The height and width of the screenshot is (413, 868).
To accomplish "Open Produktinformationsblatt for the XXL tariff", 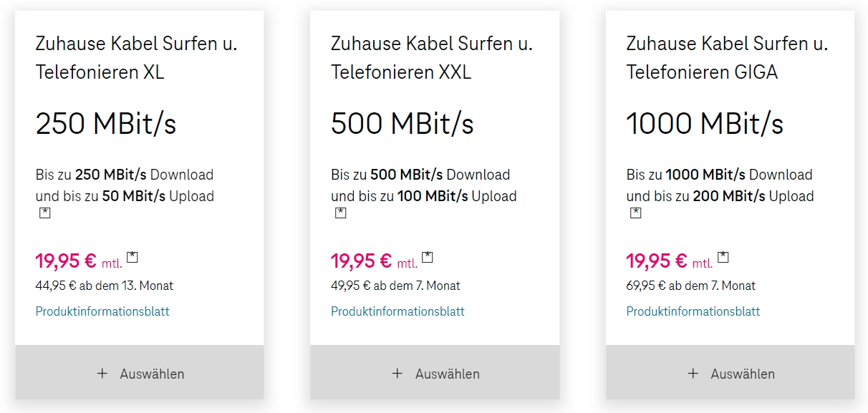I will (397, 311).
